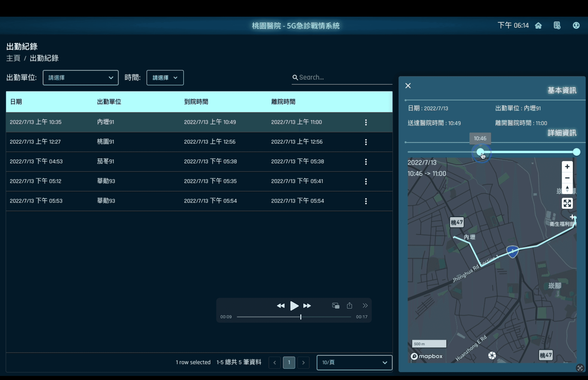Open row menu for 華勛93 05:53 record

pos(366,201)
